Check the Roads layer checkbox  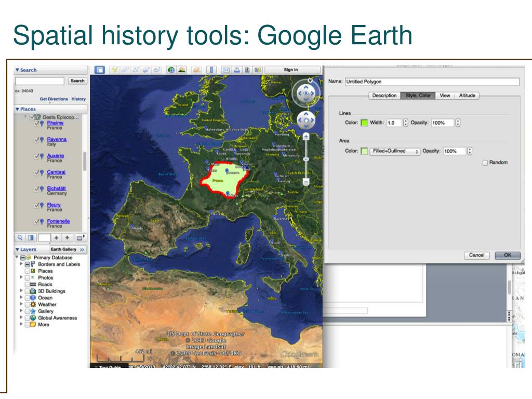[28, 284]
